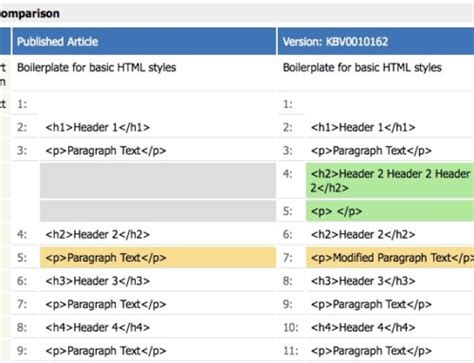
Task: Click version line 2 Header 1 code
Action: pyautogui.click(x=363, y=127)
